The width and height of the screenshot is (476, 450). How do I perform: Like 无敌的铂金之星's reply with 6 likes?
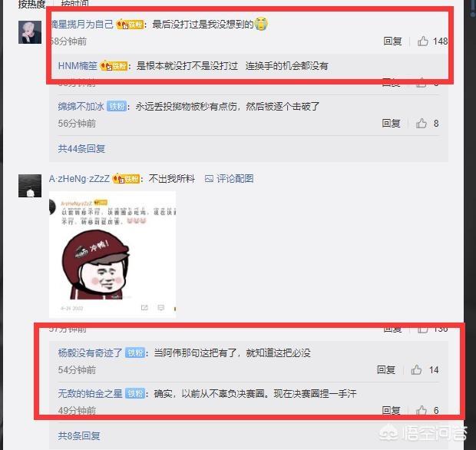point(421,410)
